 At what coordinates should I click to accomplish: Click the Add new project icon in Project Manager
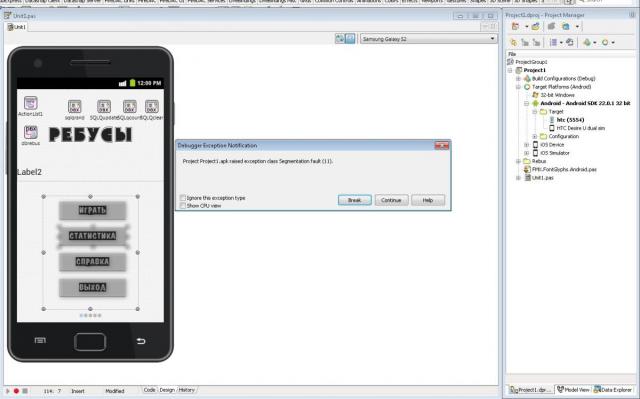(x=516, y=27)
